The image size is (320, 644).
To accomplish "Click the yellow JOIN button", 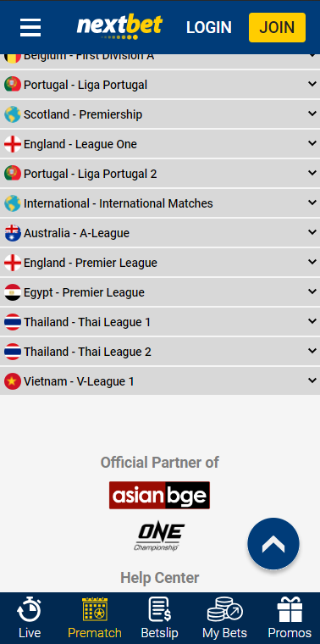I will pyautogui.click(x=277, y=27).
